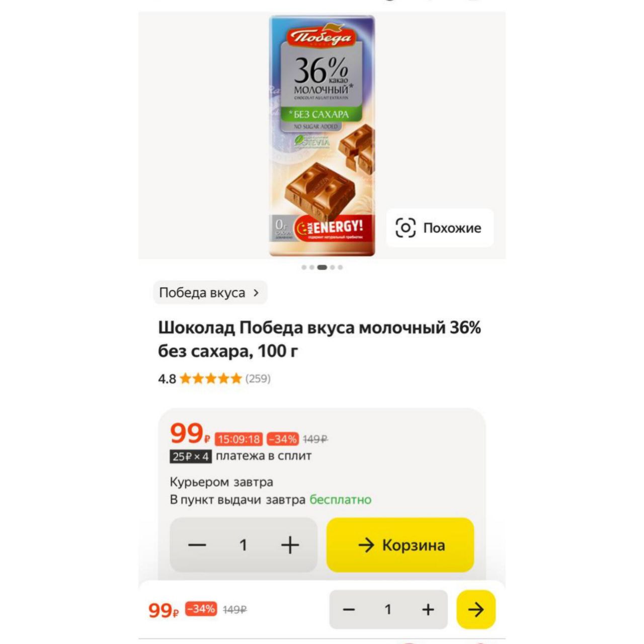The image size is (644, 644).
Task: Open the Победа вкуса brand chip
Action: (210, 292)
